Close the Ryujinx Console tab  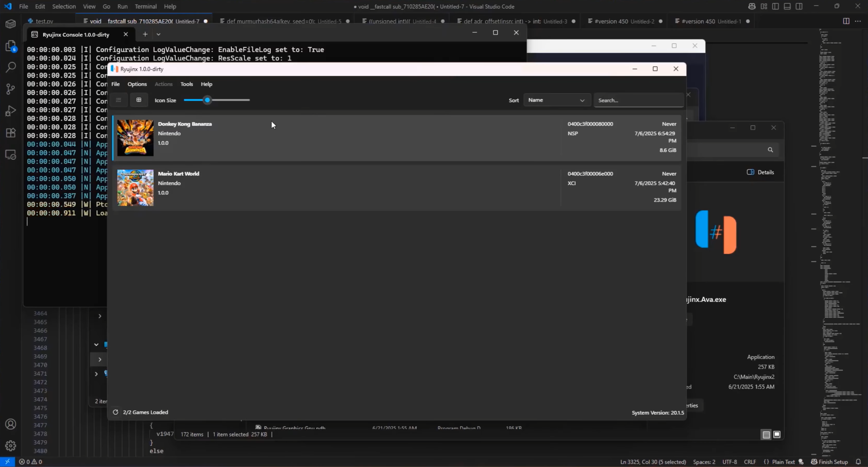tap(126, 35)
